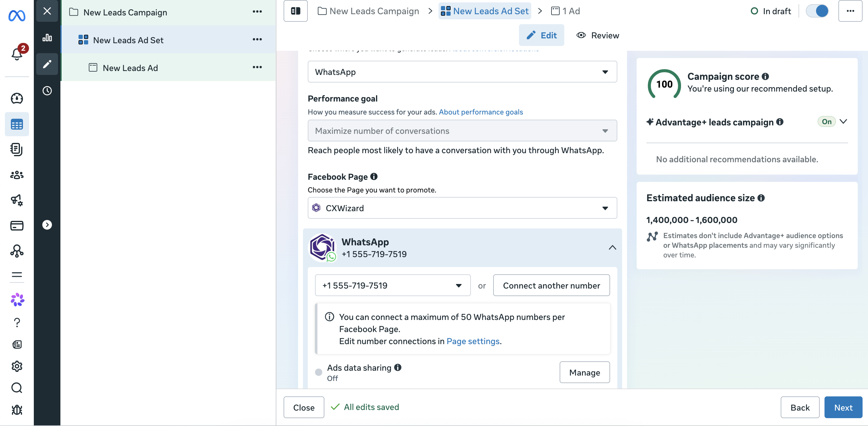This screenshot has width=868, height=426.
Task: Open Search magnifier icon
Action: pos(17,388)
